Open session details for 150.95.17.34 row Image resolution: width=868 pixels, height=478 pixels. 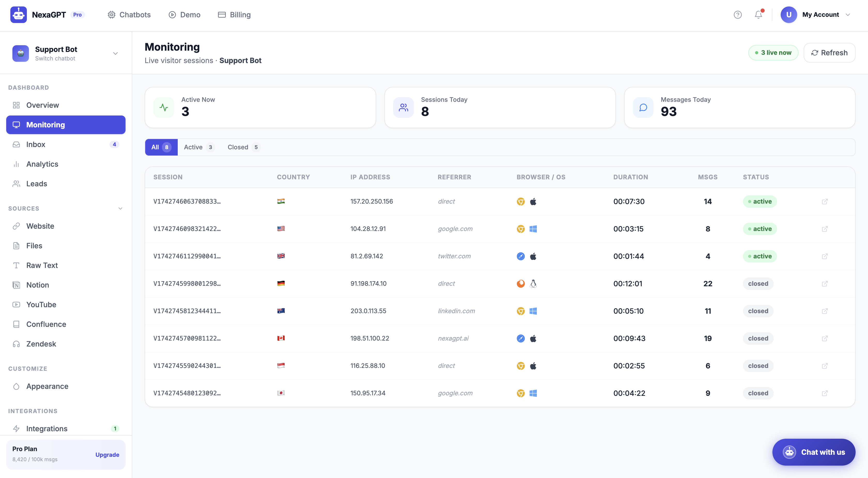[x=825, y=394]
